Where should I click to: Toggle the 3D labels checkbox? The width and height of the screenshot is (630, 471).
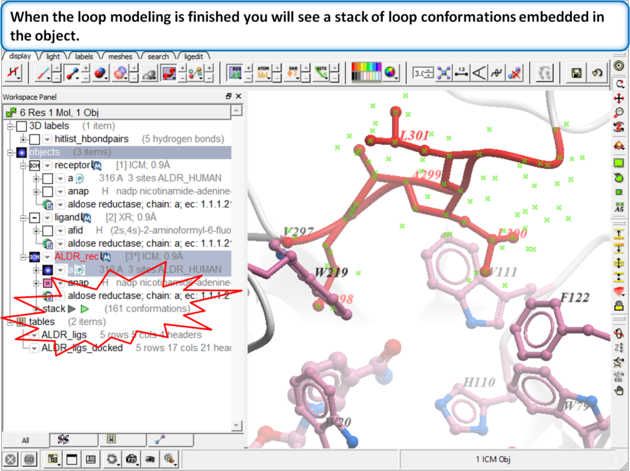tap(21, 126)
